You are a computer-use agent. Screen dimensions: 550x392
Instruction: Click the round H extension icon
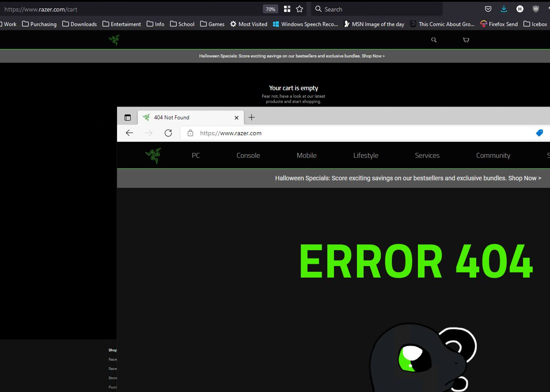[520, 9]
